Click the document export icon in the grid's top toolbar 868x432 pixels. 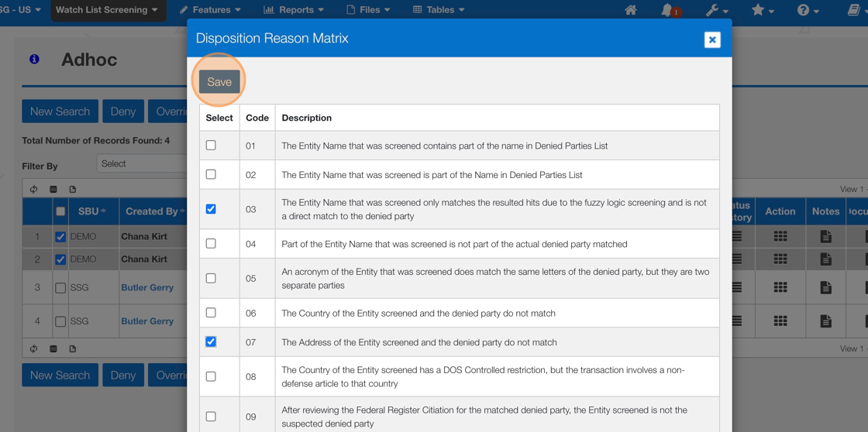(73, 189)
